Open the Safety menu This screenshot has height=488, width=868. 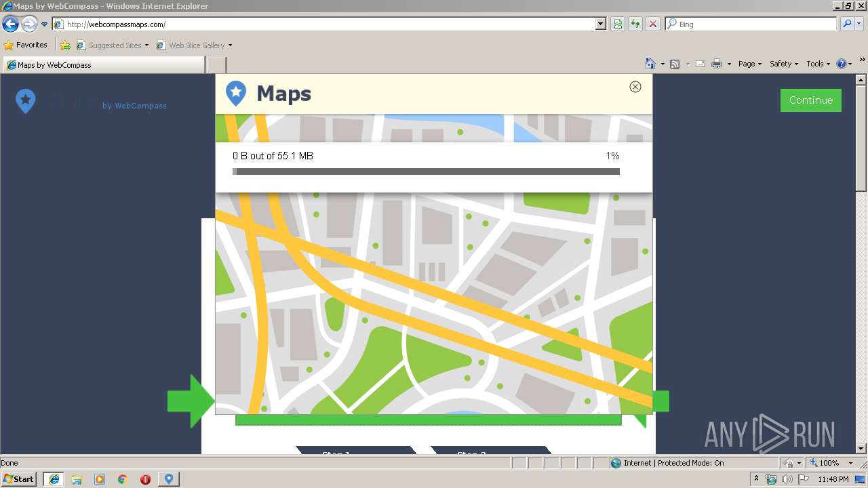pyautogui.click(x=784, y=64)
